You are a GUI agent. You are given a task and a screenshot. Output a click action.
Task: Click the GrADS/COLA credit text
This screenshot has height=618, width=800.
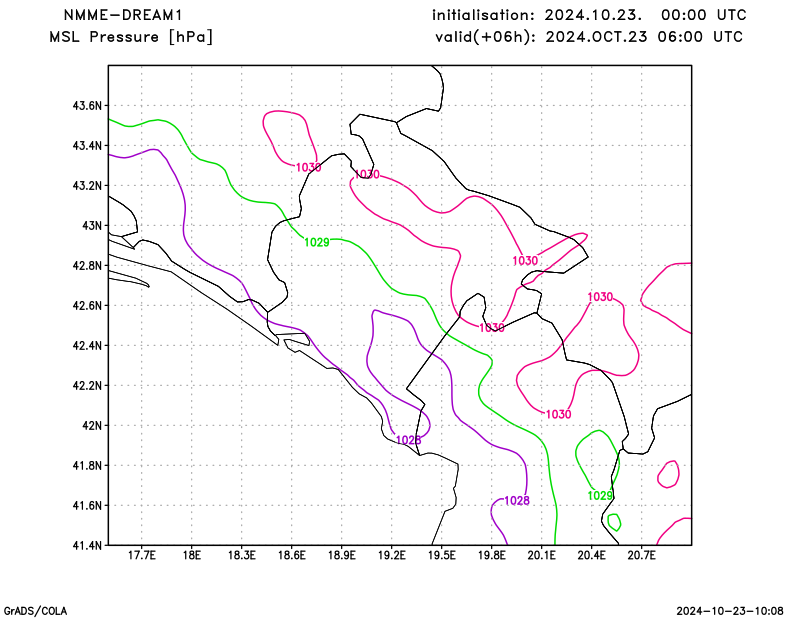coord(35,611)
